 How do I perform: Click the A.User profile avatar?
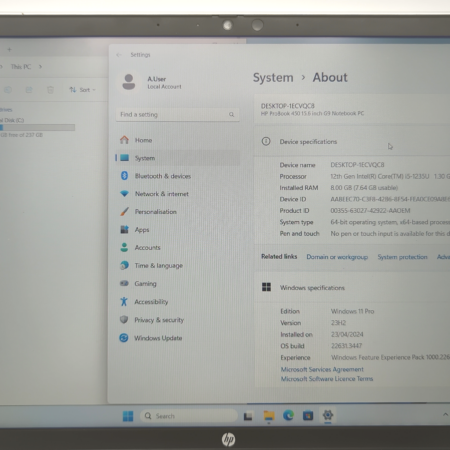coord(129,82)
